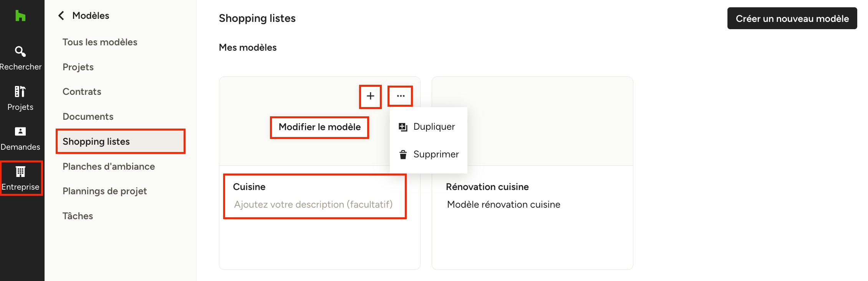Click the plus icon on Cuisine card

370,96
